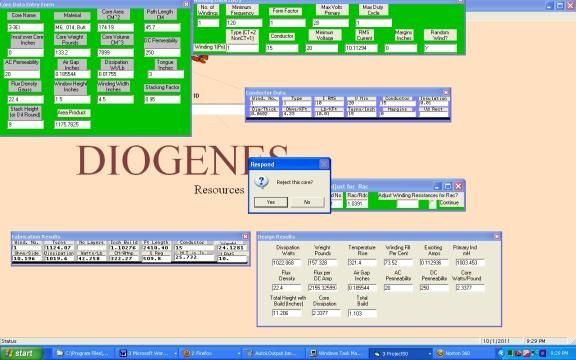Select the Winding Fill Per Cent field
576x360 pixels.
(x=398, y=263)
